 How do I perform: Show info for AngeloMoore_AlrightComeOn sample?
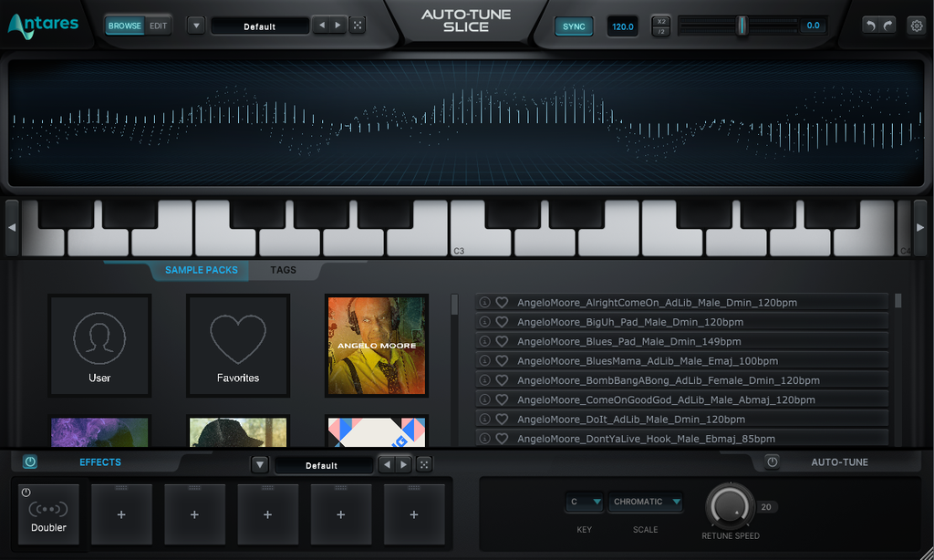tap(485, 302)
